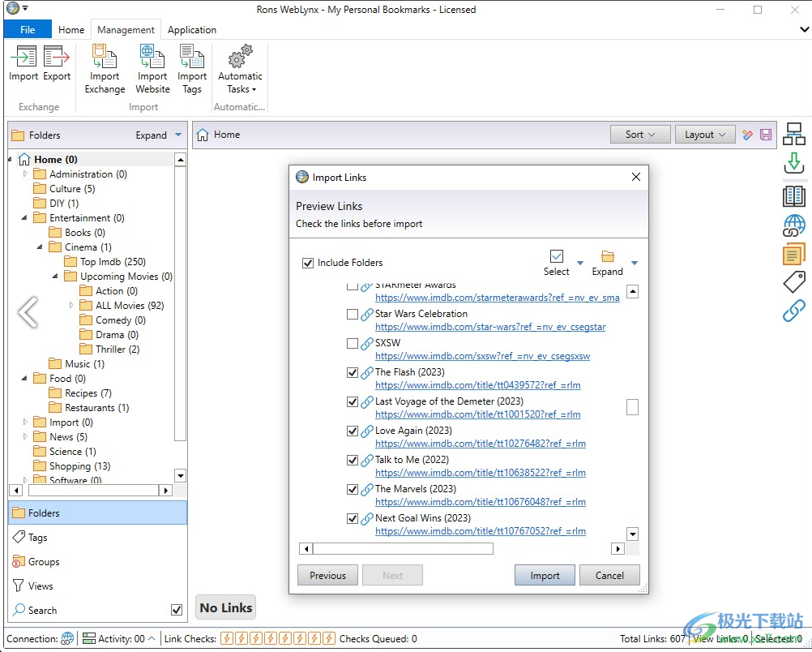812x652 pixels.
Task: Click the Import button in dialog
Action: (545, 576)
